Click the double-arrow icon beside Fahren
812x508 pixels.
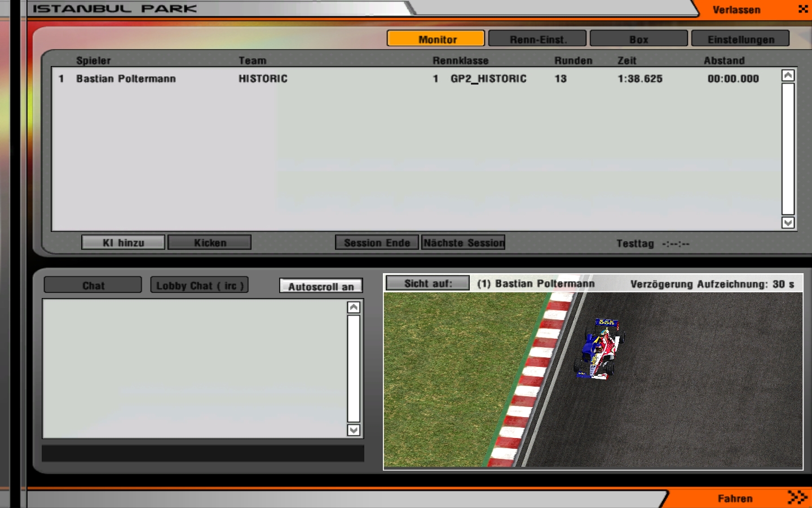coord(797,497)
